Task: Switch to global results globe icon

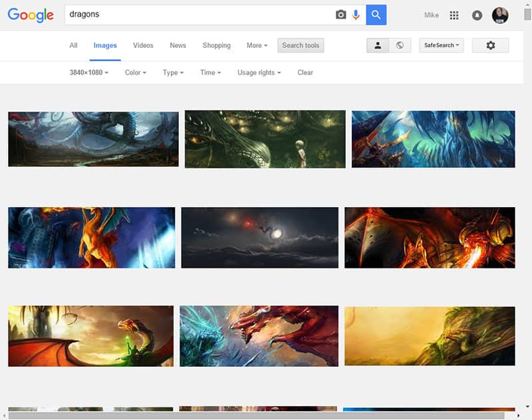Action: pyautogui.click(x=400, y=45)
